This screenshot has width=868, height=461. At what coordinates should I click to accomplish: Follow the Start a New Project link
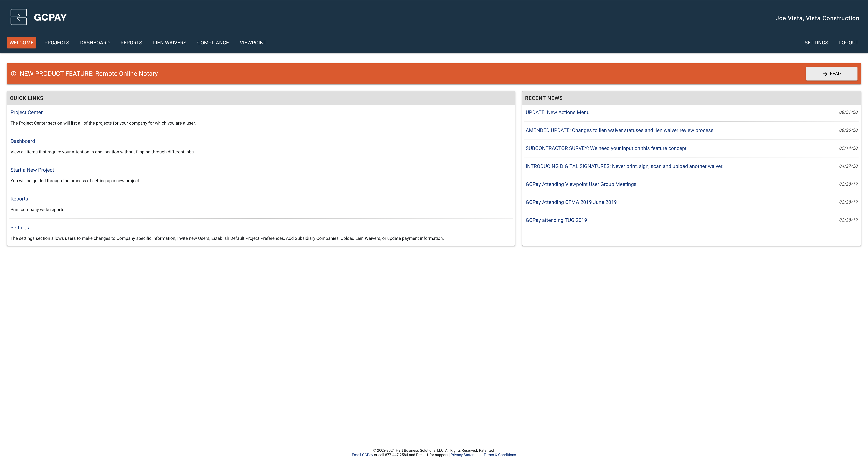[x=32, y=170]
